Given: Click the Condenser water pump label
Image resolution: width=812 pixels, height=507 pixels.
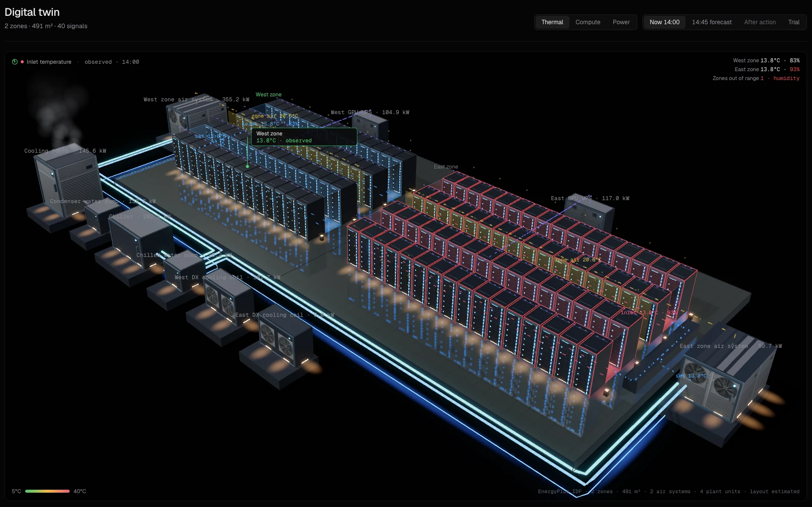Looking at the screenshot, I should (x=103, y=201).
